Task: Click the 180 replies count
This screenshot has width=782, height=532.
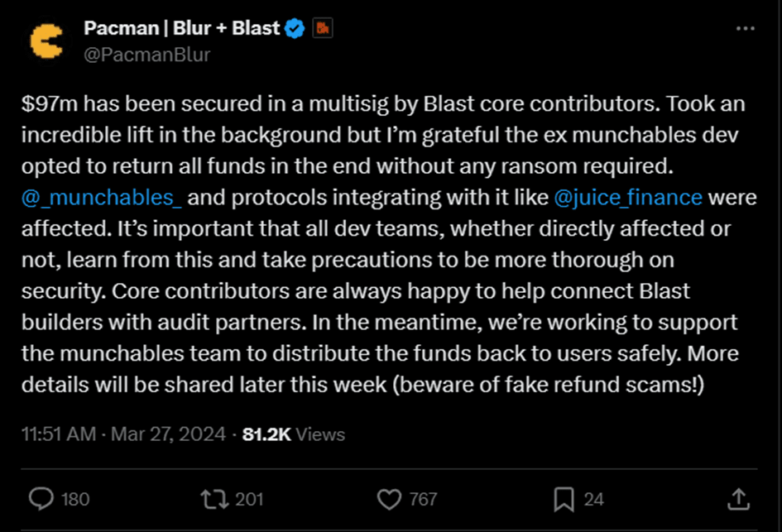Action: click(x=76, y=499)
